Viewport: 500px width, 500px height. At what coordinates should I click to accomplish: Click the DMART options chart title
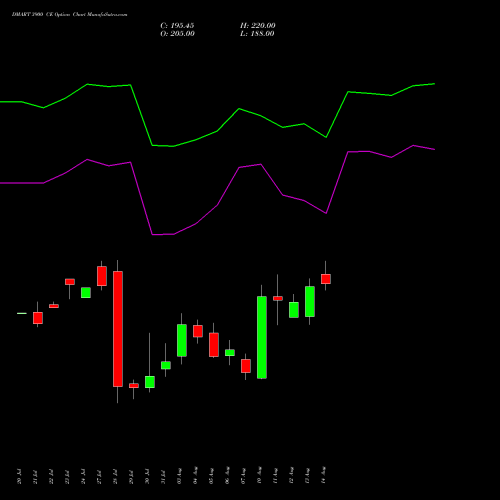coord(69,15)
